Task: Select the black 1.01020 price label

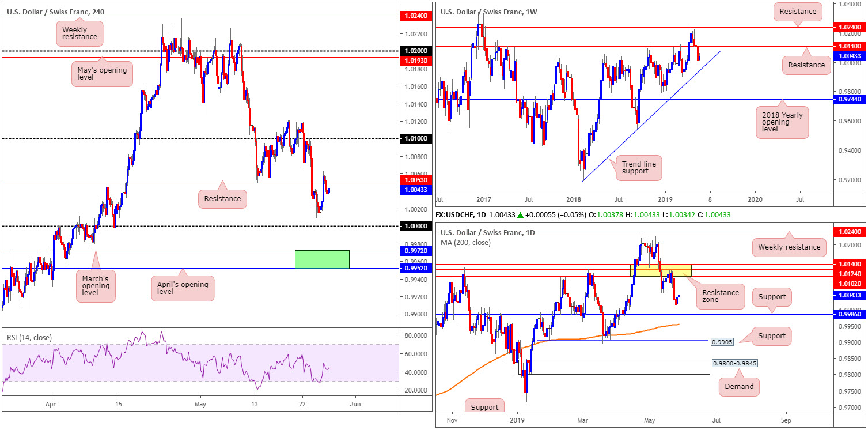Action: coord(850,283)
